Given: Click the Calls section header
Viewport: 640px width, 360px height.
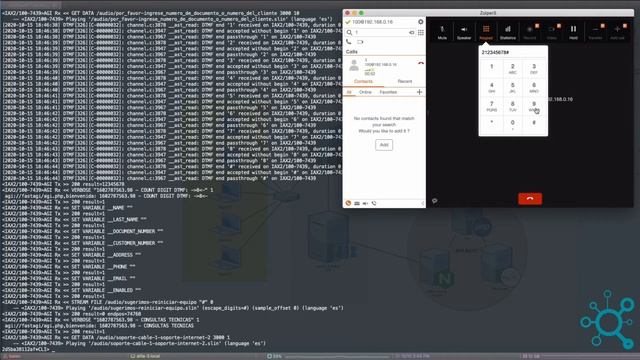Looking at the screenshot, I should (x=351, y=52).
